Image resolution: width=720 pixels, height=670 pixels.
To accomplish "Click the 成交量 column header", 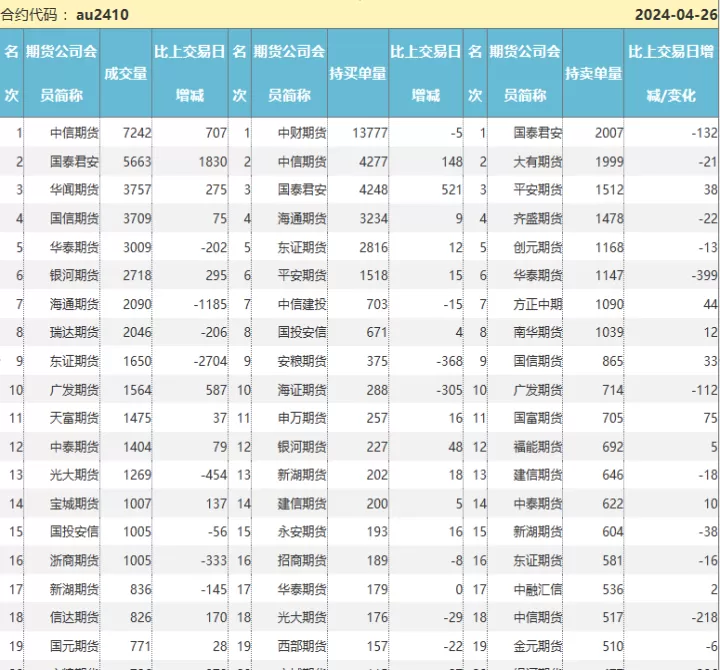I will click(125, 73).
